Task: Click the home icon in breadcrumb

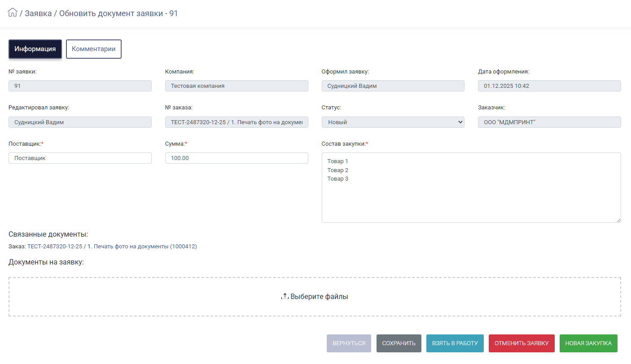Action: pyautogui.click(x=13, y=13)
